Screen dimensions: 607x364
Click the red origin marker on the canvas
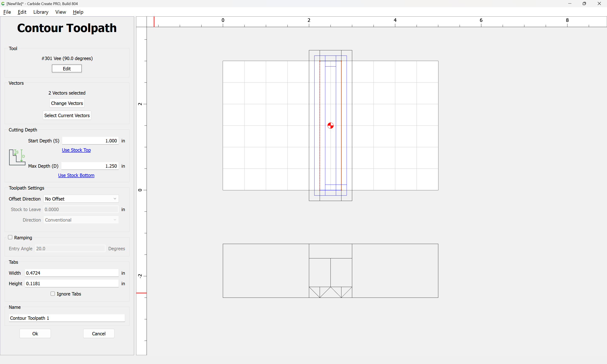click(x=330, y=126)
